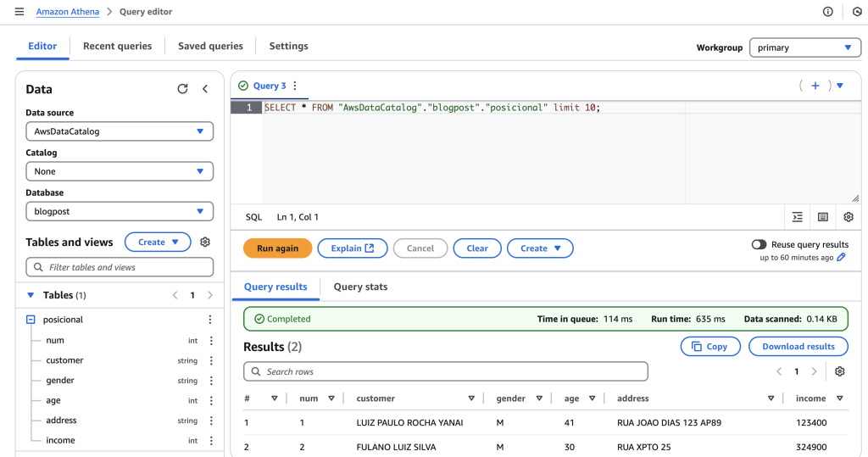The height and width of the screenshot is (457, 868).
Task: Open the Catalog dropdown
Action: click(x=120, y=171)
